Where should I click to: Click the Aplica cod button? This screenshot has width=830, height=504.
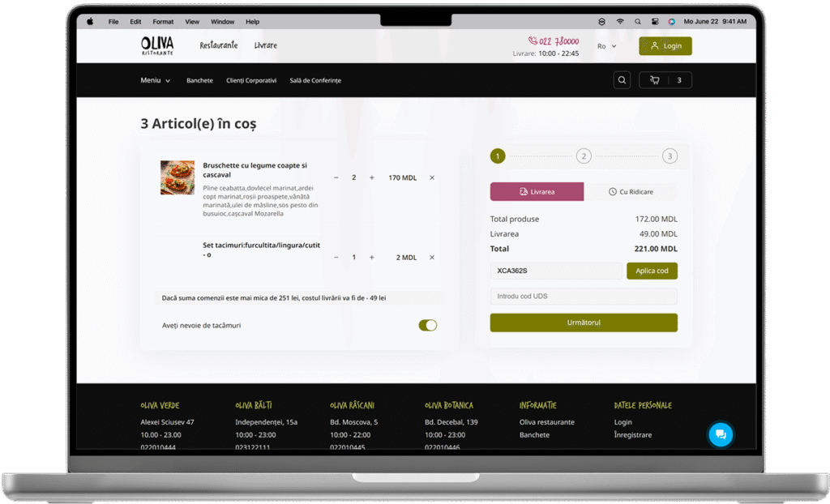(652, 271)
